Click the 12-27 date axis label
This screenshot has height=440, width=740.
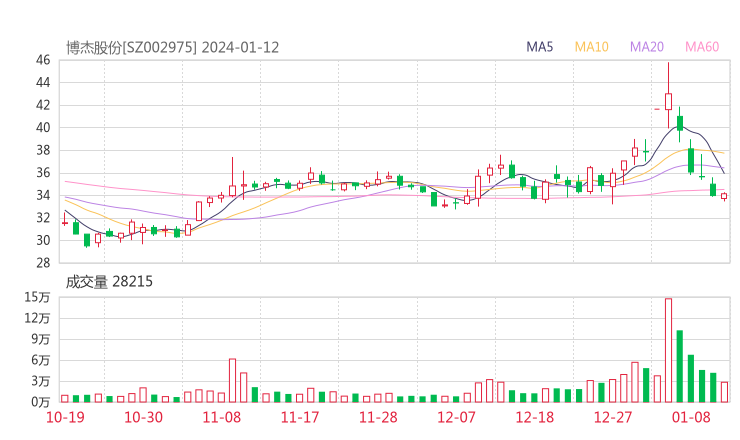click(x=613, y=417)
